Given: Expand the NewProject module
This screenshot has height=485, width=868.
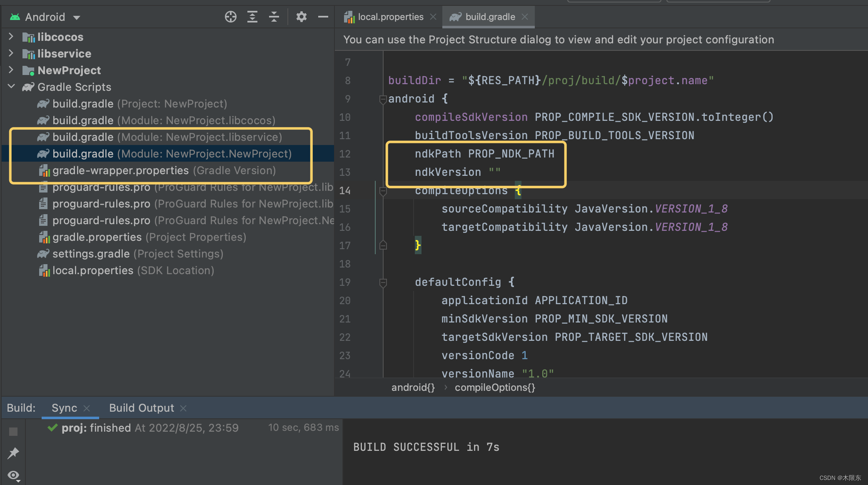Looking at the screenshot, I should tap(11, 70).
